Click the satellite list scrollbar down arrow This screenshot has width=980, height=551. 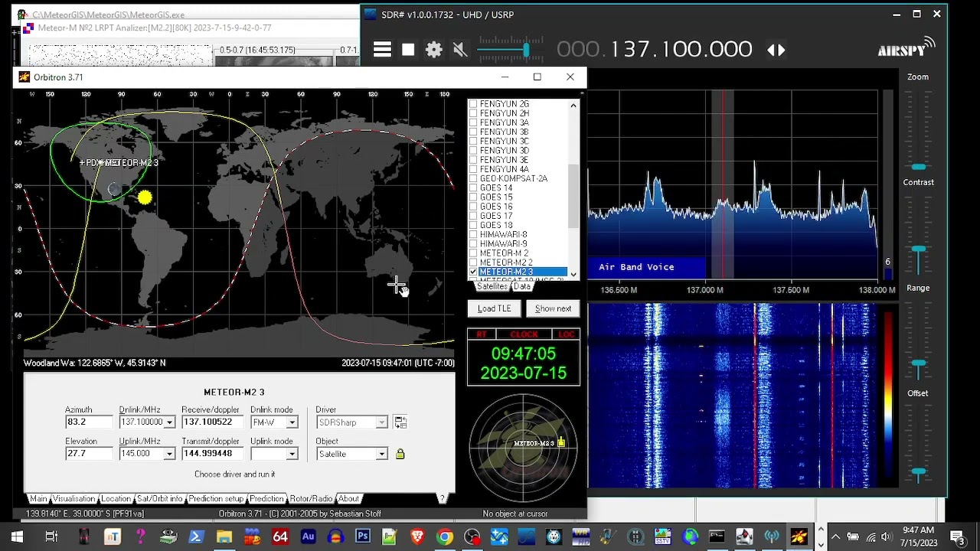coord(573,275)
